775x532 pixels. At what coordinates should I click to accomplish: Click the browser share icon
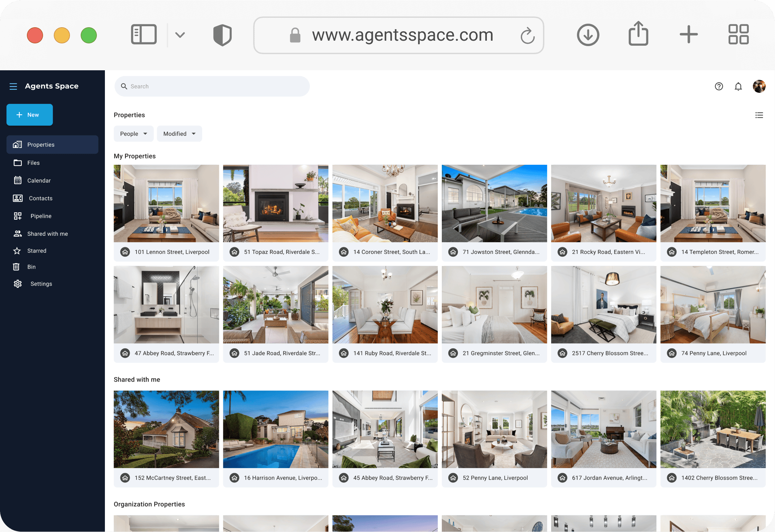[x=638, y=34]
